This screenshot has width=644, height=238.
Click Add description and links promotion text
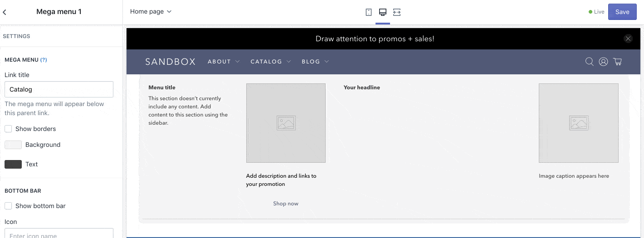point(281,180)
